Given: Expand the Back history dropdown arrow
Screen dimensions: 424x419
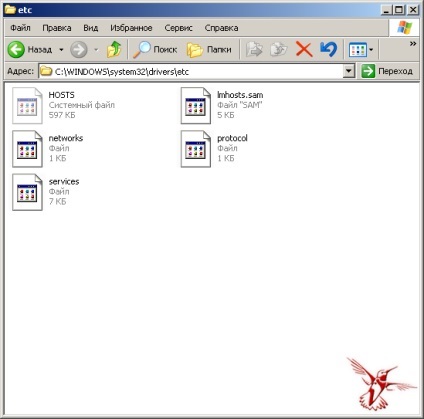Looking at the screenshot, I should pyautogui.click(x=61, y=50).
